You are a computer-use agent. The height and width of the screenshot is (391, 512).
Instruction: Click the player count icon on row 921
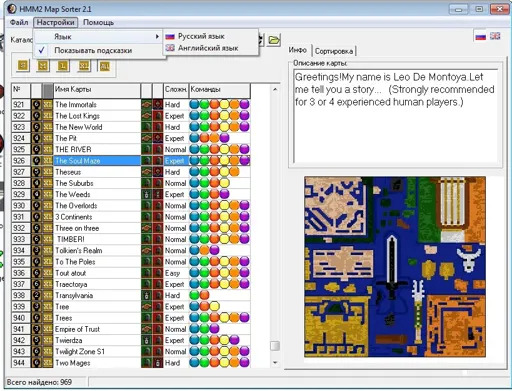36,105
